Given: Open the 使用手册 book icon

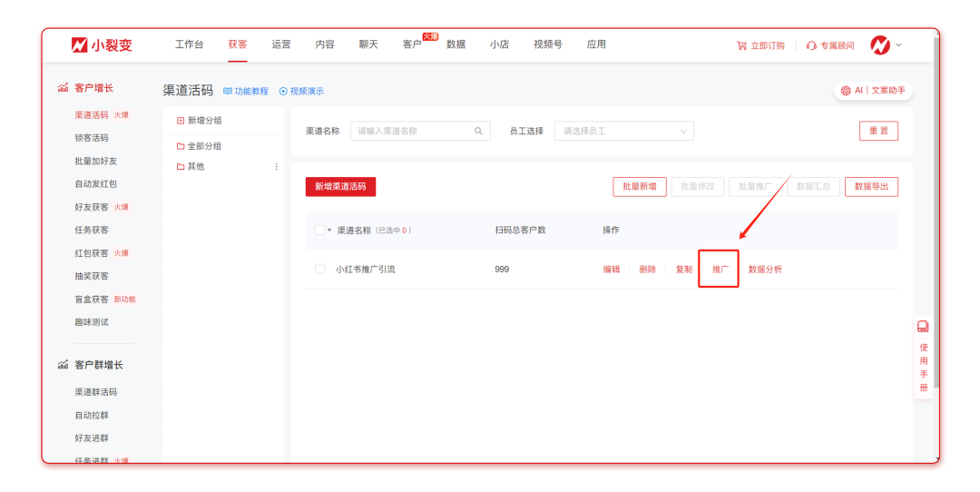Looking at the screenshot, I should tap(923, 327).
